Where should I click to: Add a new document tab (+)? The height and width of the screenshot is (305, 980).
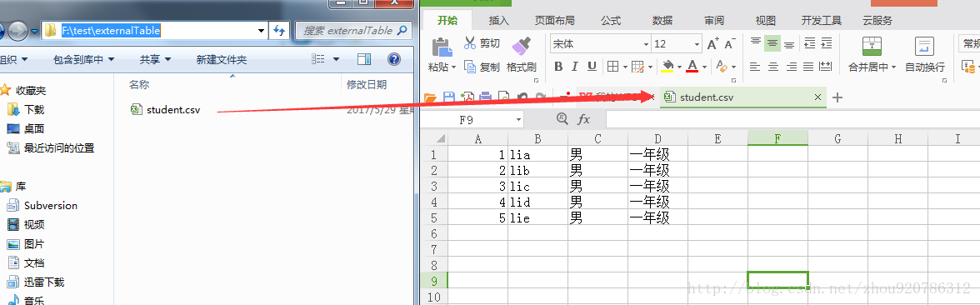click(x=838, y=97)
